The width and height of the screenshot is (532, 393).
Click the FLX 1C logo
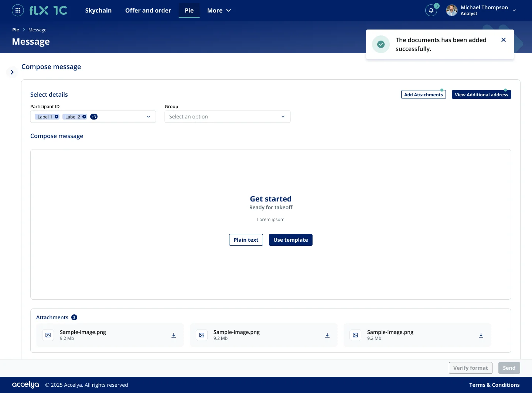point(48,10)
